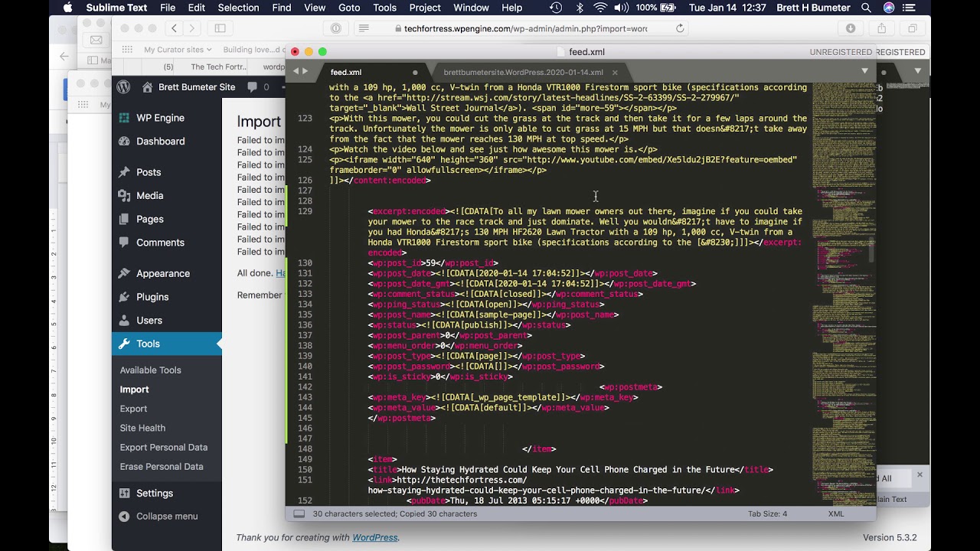Open Available Tools in the Tools submenu
Screen dimensions: 980x551
pos(150,370)
